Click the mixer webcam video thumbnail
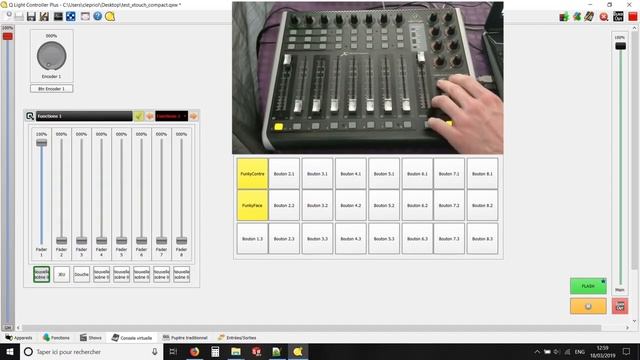The width and height of the screenshot is (640, 360). click(368, 78)
